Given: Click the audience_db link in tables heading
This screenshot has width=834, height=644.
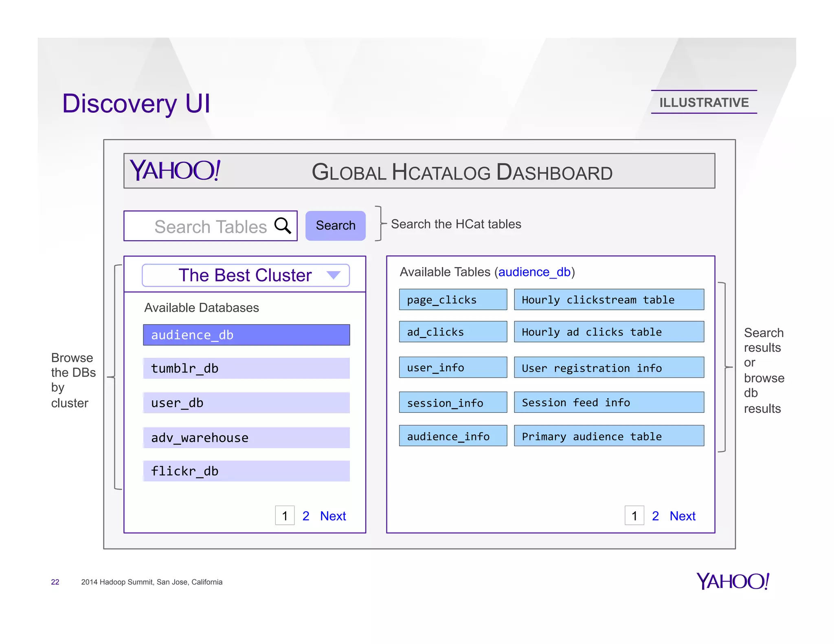Looking at the screenshot, I should tap(534, 272).
